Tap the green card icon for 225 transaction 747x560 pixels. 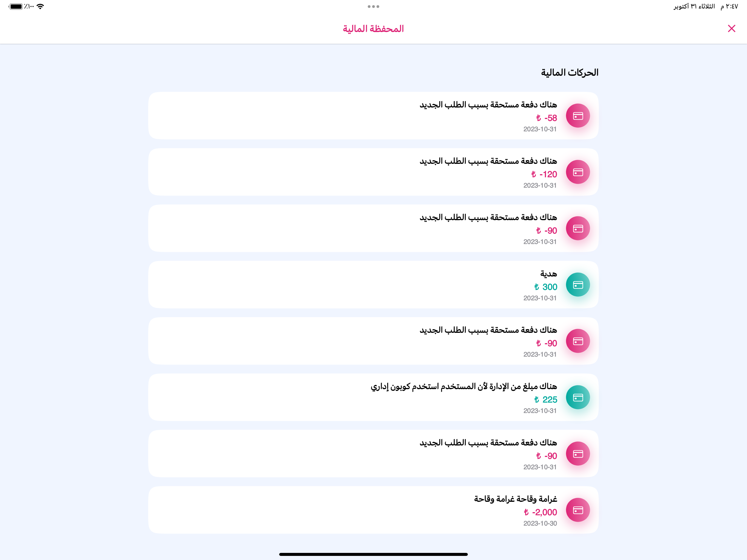coord(578,398)
